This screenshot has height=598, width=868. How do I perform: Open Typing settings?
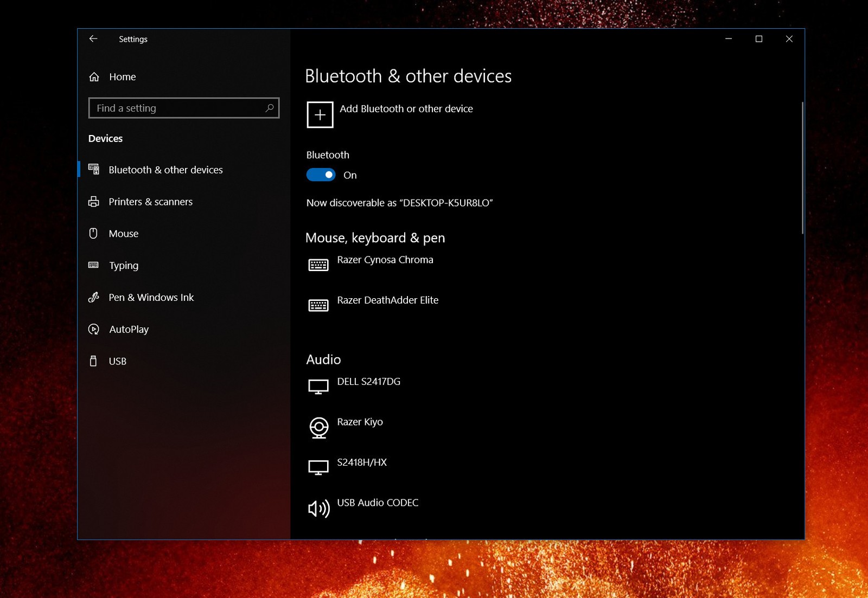pos(184,265)
